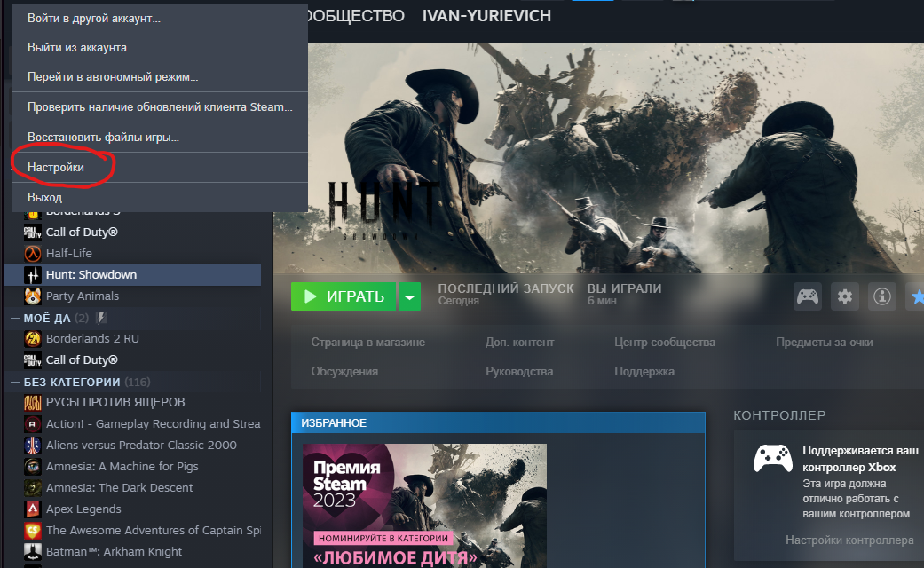924x568 pixels.
Task: Click the Apex Legends icon
Action: tap(33, 509)
